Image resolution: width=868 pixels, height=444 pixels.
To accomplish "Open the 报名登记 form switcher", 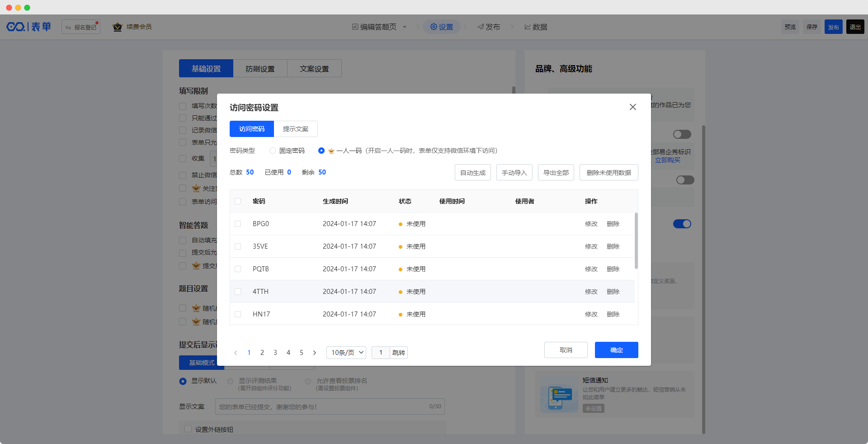I will point(81,27).
